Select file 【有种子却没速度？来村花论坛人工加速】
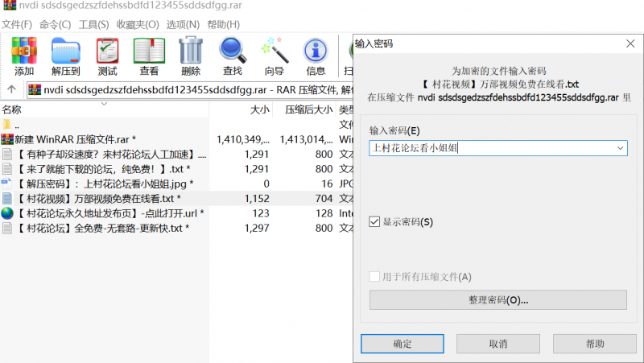Screen dimensions: 644x363 [111, 154]
